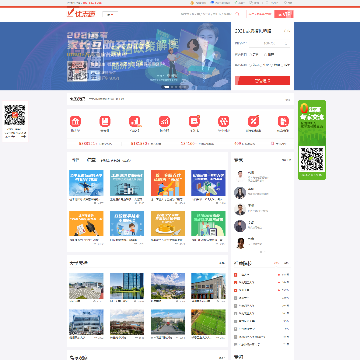Open the green promo banner with QR code
The width and height of the screenshot is (360, 360).
pyautogui.click(x=312, y=140)
